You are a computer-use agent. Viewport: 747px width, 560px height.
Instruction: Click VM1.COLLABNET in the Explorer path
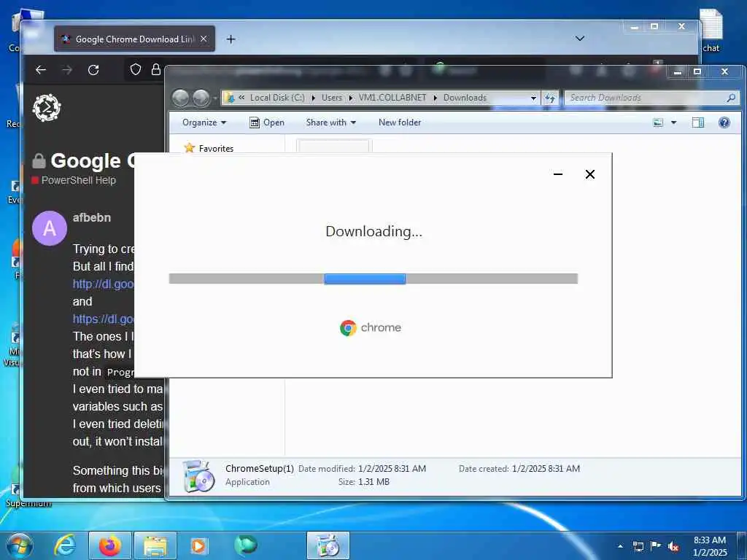tap(392, 98)
